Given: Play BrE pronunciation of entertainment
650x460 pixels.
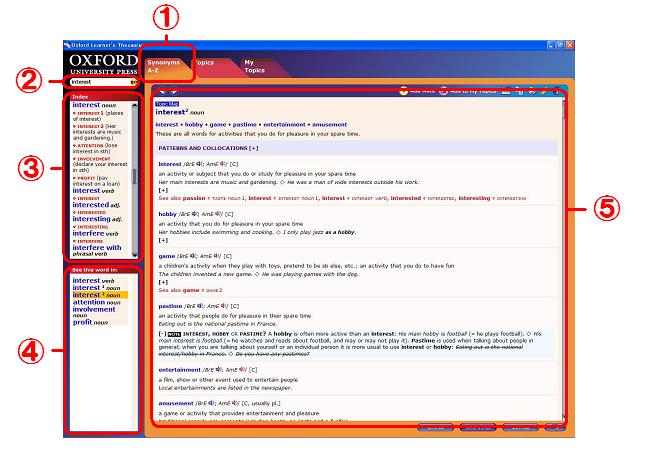Looking at the screenshot, I should pos(217,370).
